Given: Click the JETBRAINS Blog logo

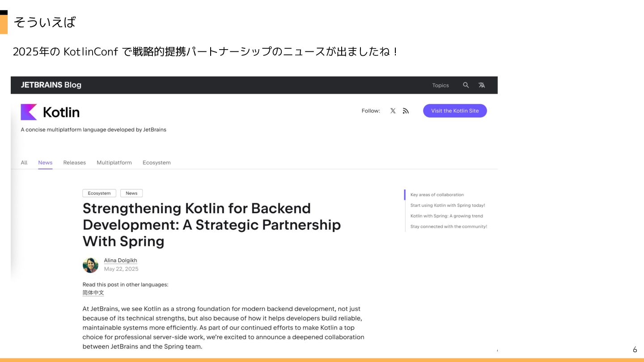Looking at the screenshot, I should [51, 85].
